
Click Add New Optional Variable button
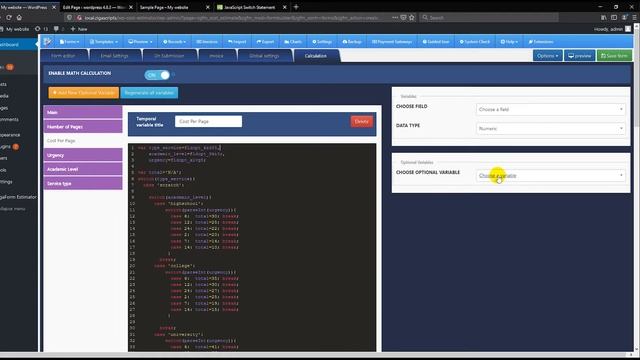point(84,93)
